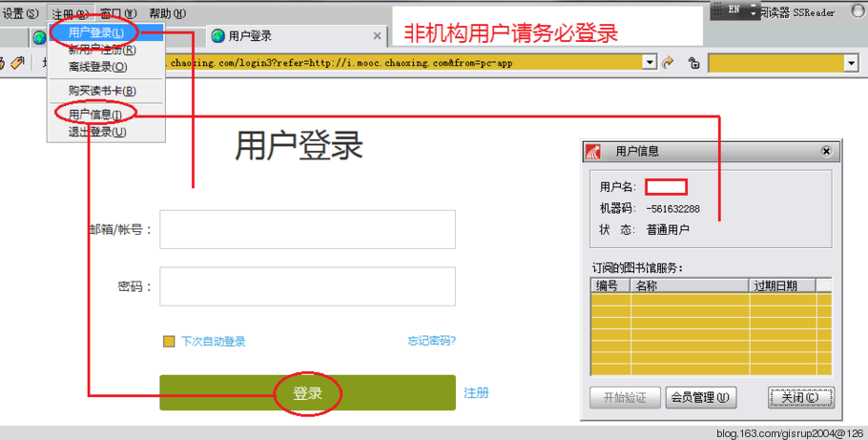The height and width of the screenshot is (440, 868).
Task: Click the 关闭(C) button
Action: click(800, 397)
